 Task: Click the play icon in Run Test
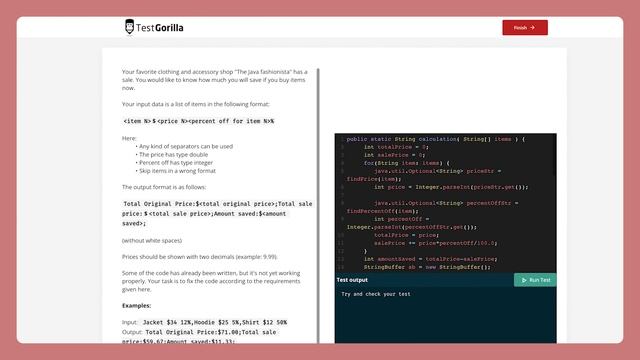pos(524,280)
